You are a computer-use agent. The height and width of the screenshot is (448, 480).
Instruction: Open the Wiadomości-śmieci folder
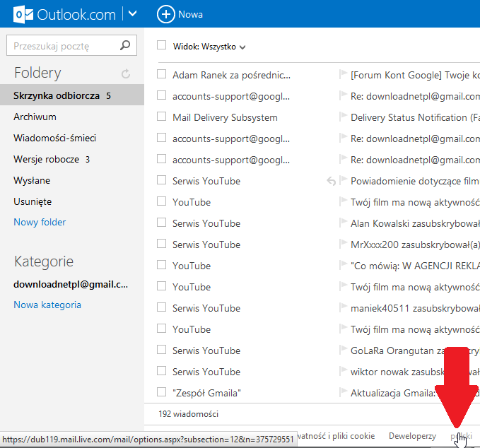pyautogui.click(x=55, y=138)
